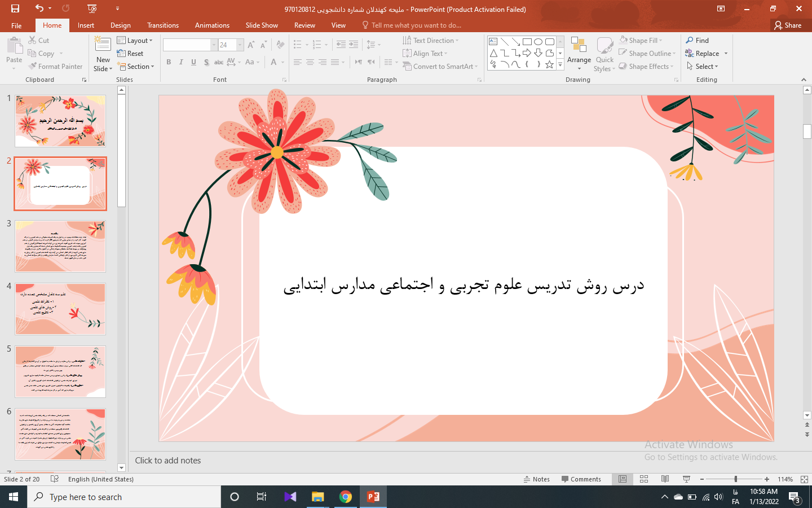Open the Transitions tab
The height and width of the screenshot is (508, 812).
(x=162, y=25)
